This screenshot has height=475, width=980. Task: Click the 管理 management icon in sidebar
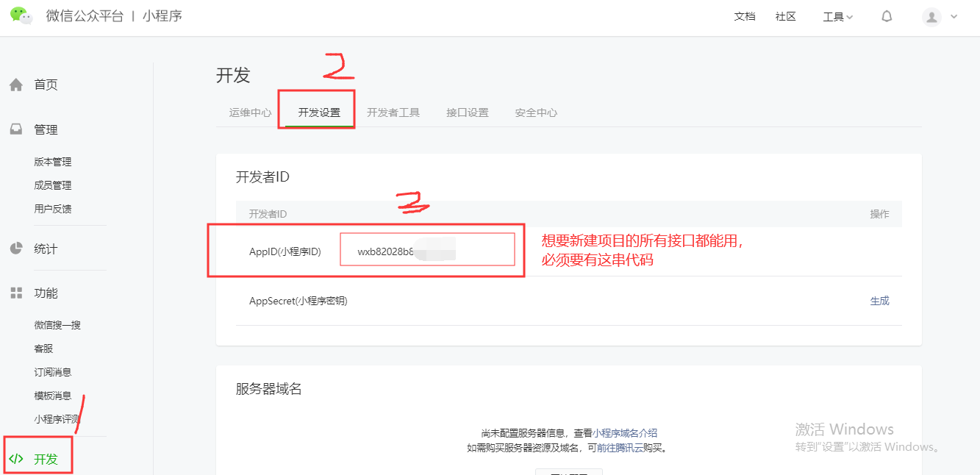16,129
